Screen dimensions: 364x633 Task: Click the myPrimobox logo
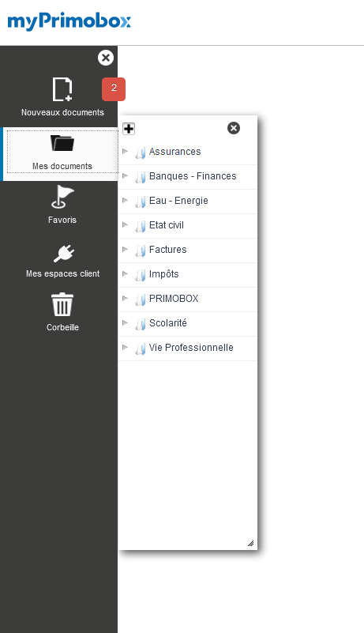click(69, 21)
